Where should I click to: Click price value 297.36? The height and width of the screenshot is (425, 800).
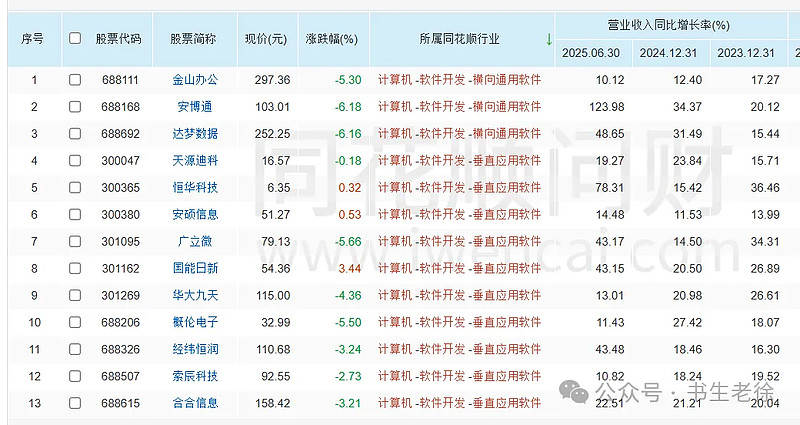272,80
